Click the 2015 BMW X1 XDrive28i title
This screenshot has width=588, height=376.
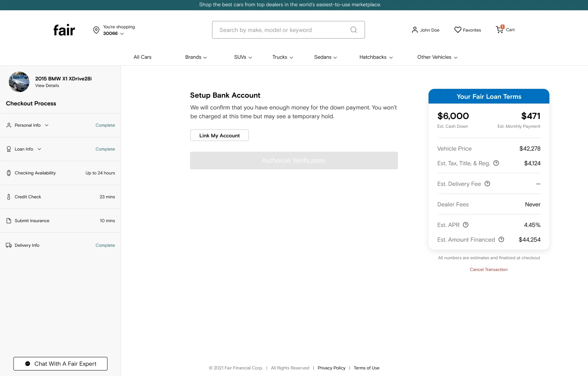pos(64,79)
